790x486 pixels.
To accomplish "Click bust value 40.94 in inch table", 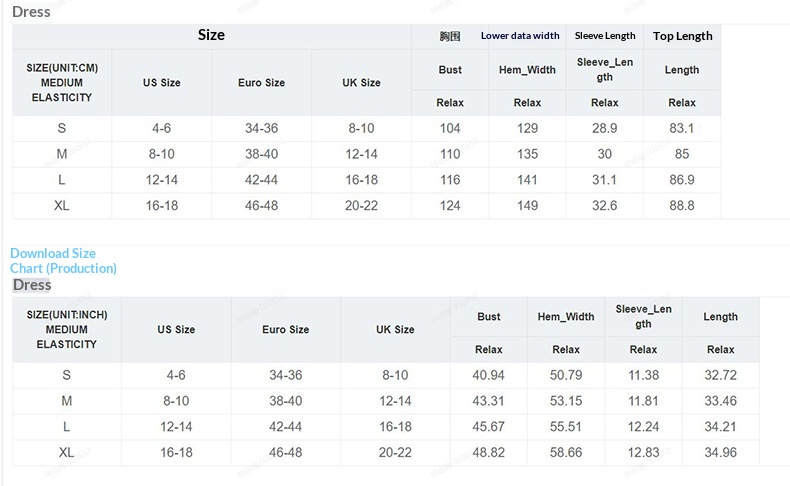I will click(489, 375).
